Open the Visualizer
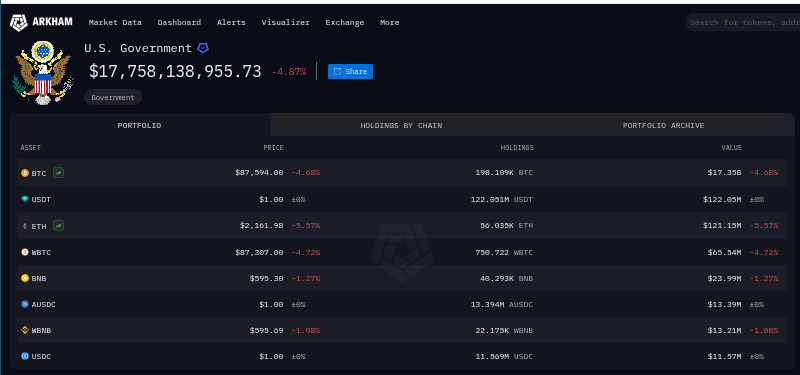The height and width of the screenshot is (375, 800). click(x=286, y=22)
